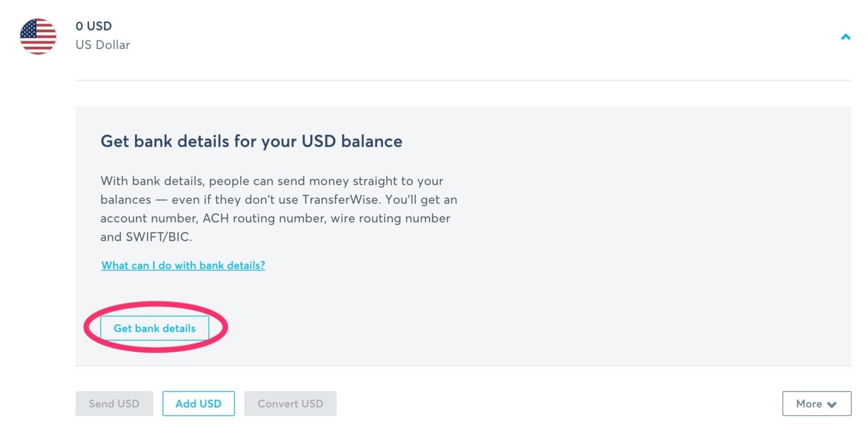Click the More button at bottom right
Screen dimensions: 868x437
[x=816, y=403]
